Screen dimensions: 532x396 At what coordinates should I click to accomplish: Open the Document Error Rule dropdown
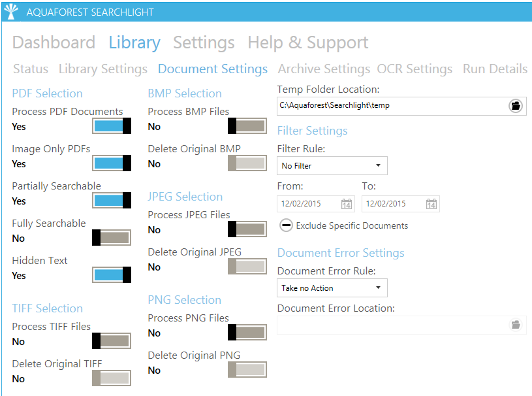pyautogui.click(x=332, y=288)
